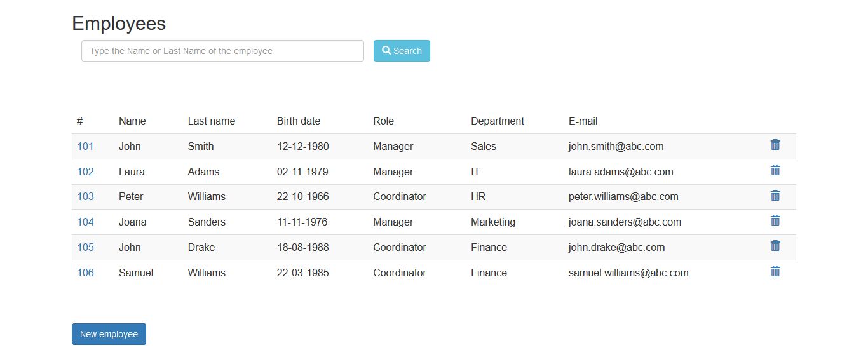Viewport: 868px width, 357px height.
Task: Remove Peter Williams using the trash icon
Action: coord(775,196)
